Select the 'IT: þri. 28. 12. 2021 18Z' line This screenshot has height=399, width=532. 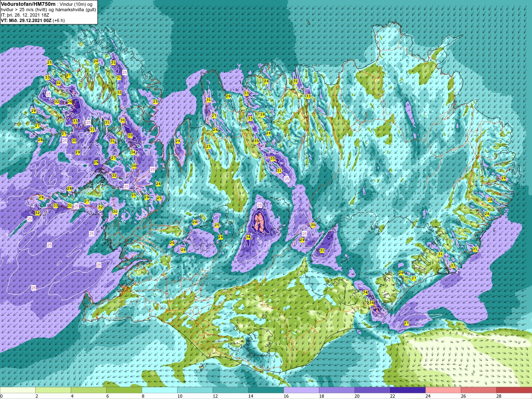[25, 15]
